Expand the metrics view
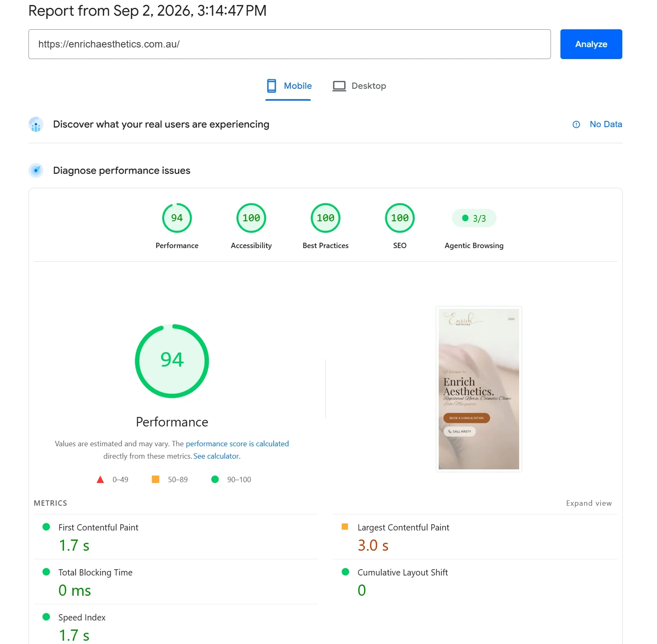 (x=589, y=503)
